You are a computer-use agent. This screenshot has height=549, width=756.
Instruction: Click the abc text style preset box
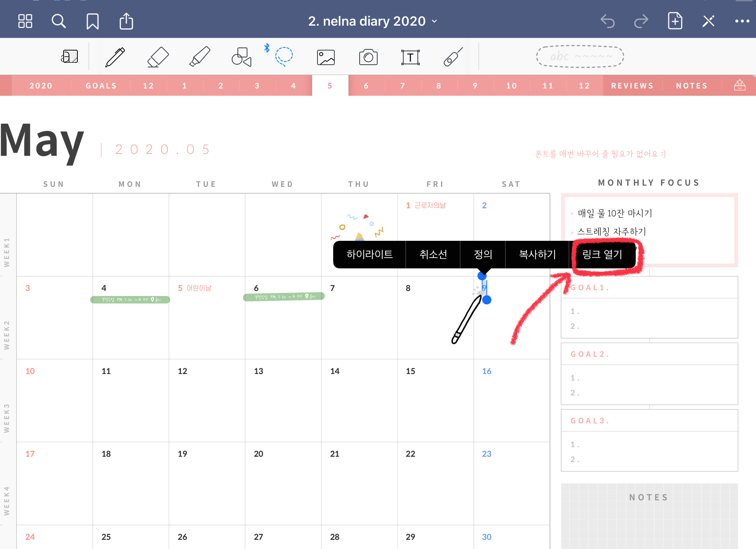[580, 57]
